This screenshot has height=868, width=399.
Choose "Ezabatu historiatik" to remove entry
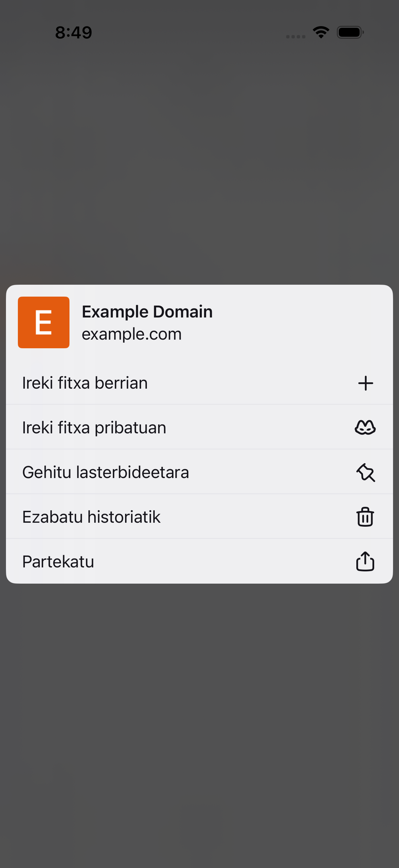[199, 516]
